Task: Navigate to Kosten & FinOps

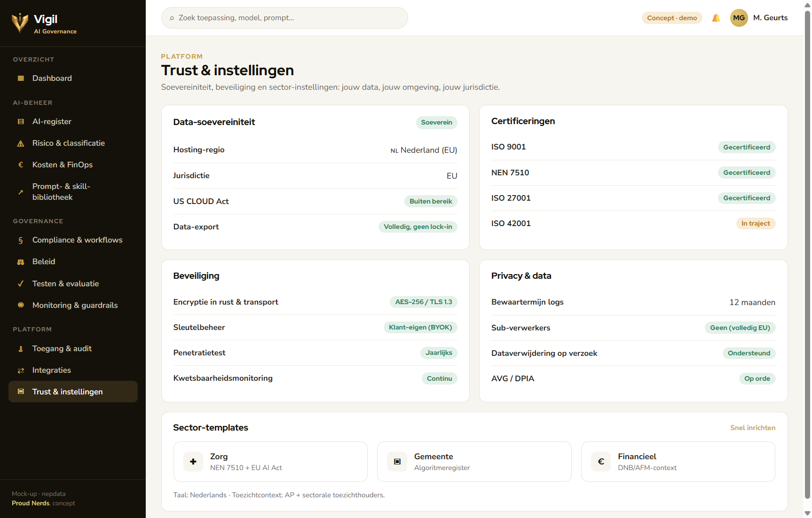Action: tap(73, 165)
